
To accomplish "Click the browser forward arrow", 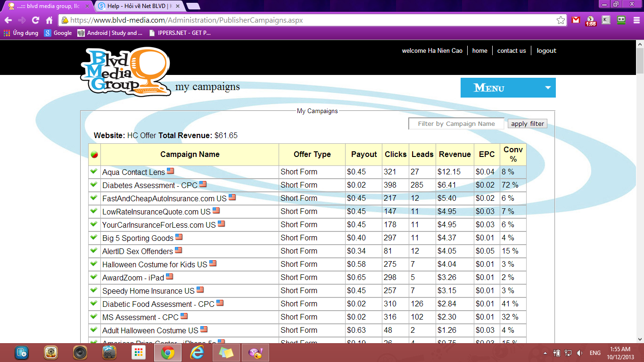I will (x=22, y=20).
